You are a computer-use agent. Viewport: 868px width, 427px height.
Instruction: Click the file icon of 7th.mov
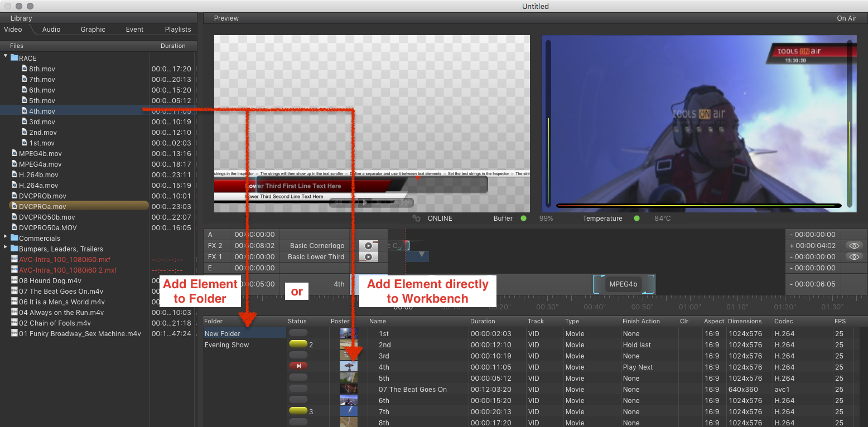tap(25, 79)
